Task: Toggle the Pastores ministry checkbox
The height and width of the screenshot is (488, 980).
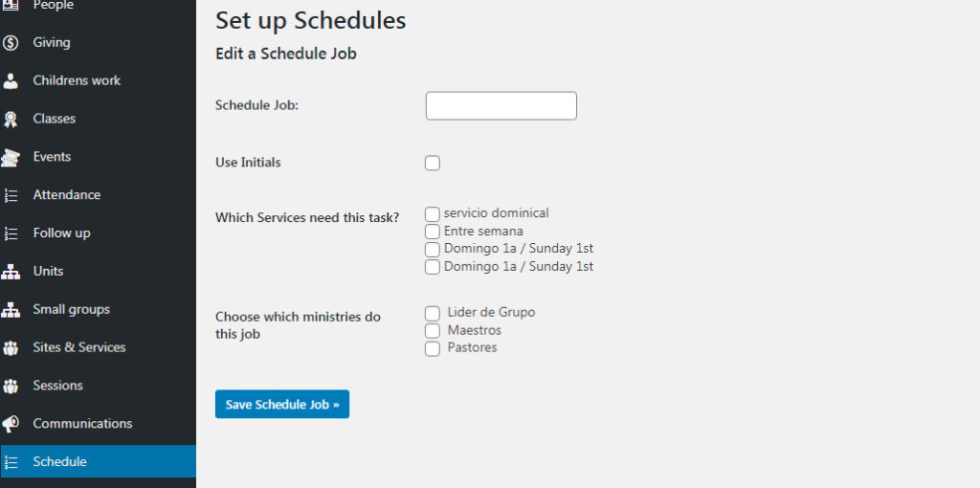Action: point(433,348)
